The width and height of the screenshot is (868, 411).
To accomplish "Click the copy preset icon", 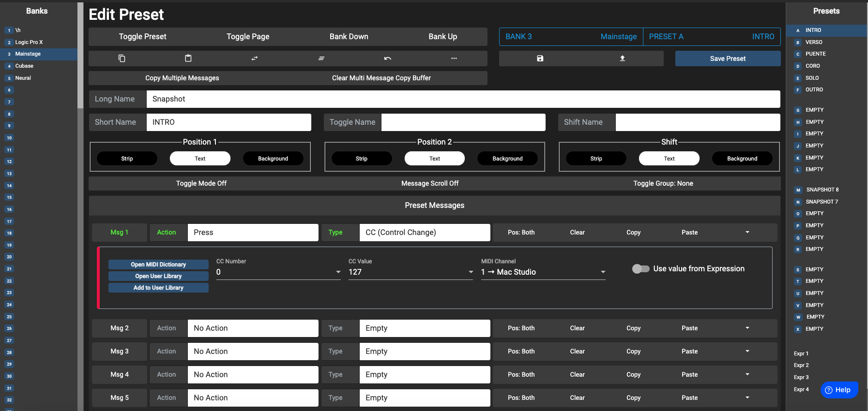I will 122,59.
